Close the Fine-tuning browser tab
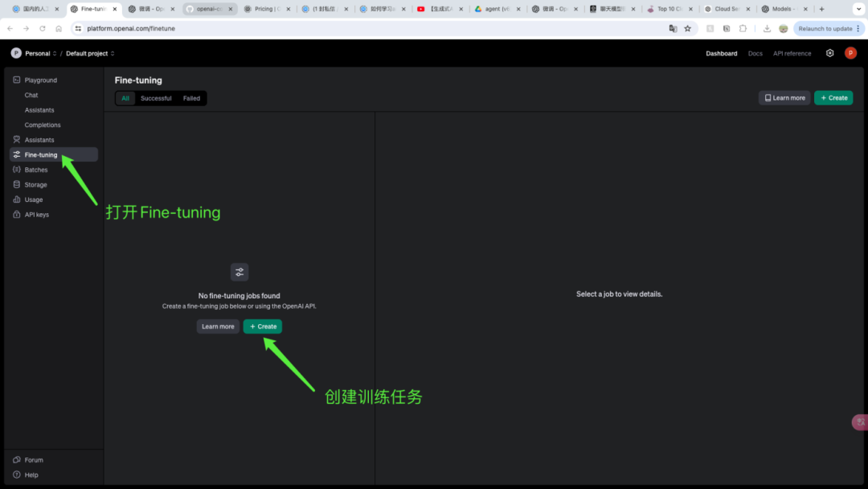 click(x=115, y=9)
